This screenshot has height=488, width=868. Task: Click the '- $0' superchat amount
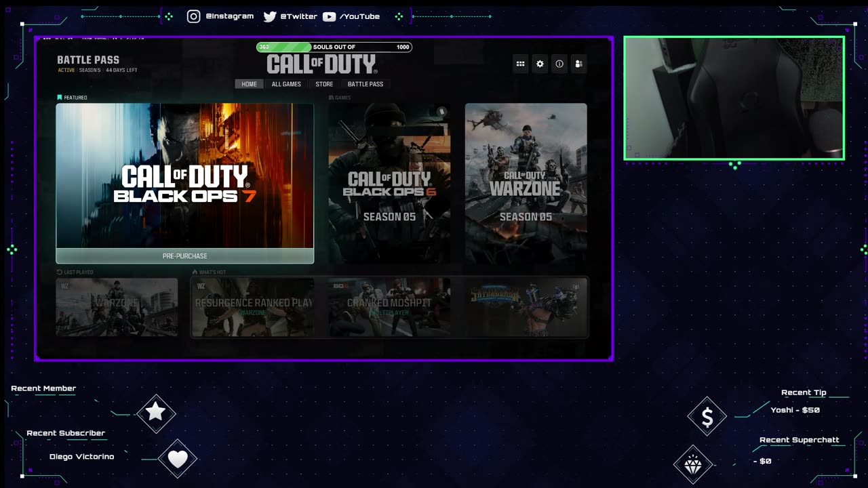tap(763, 461)
